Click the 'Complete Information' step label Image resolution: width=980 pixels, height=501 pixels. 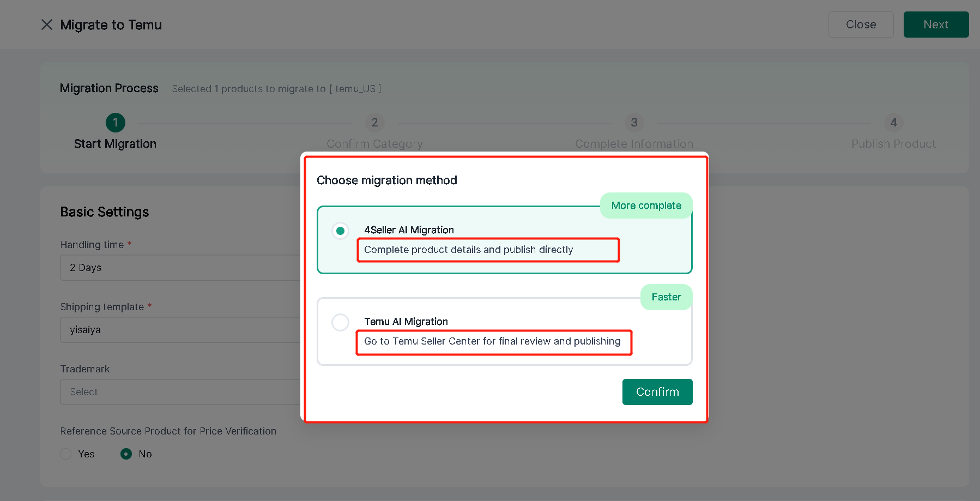point(634,144)
